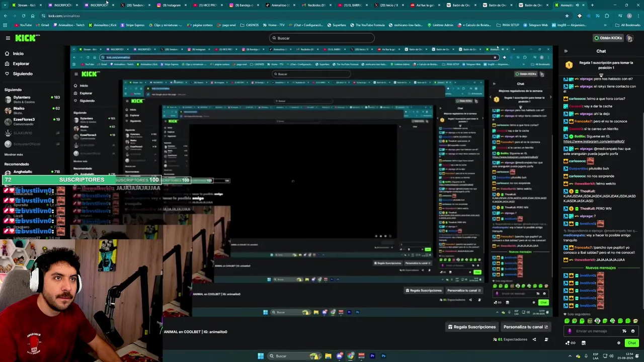Open the Instagram link in BotRix's message
Screen dimensions: 644x362
pyautogui.click(x=594, y=142)
